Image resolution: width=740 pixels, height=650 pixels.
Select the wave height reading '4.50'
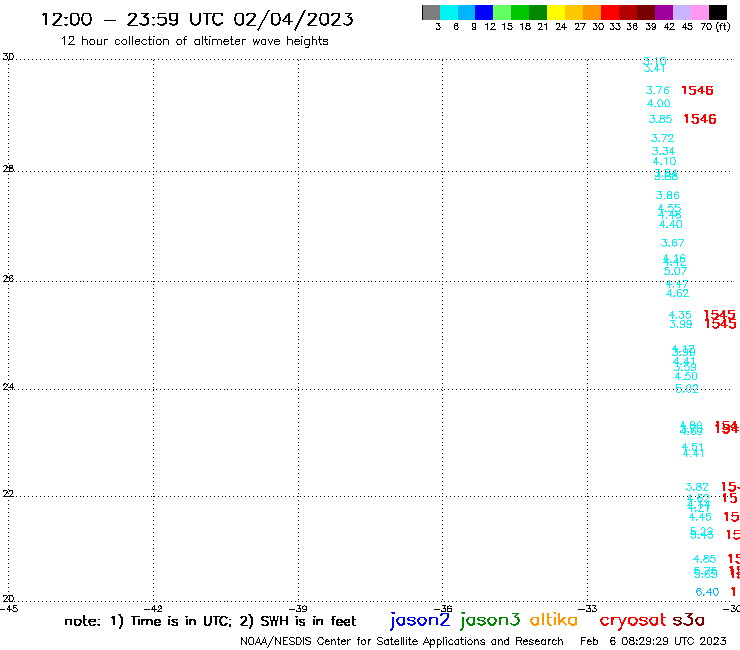686,377
